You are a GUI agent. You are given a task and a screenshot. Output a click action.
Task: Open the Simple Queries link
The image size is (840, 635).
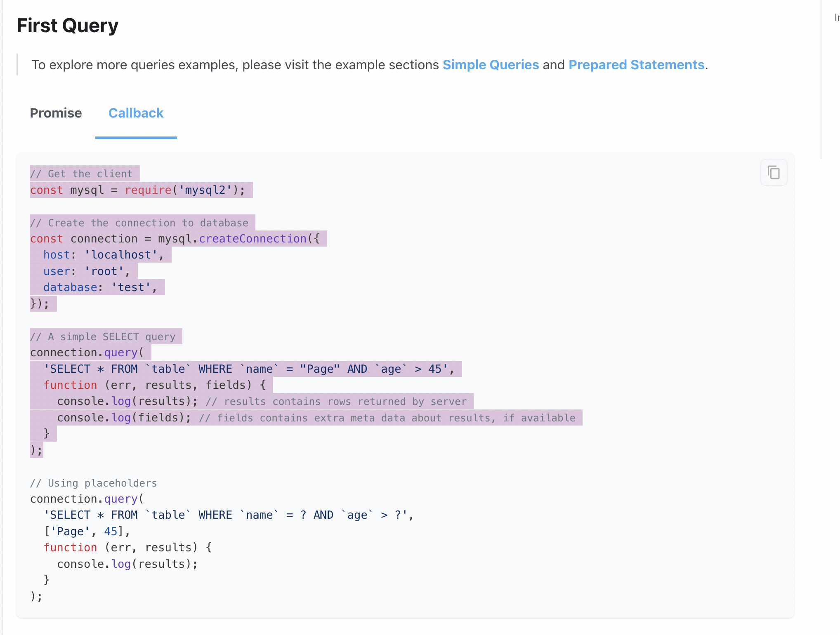tap(491, 65)
